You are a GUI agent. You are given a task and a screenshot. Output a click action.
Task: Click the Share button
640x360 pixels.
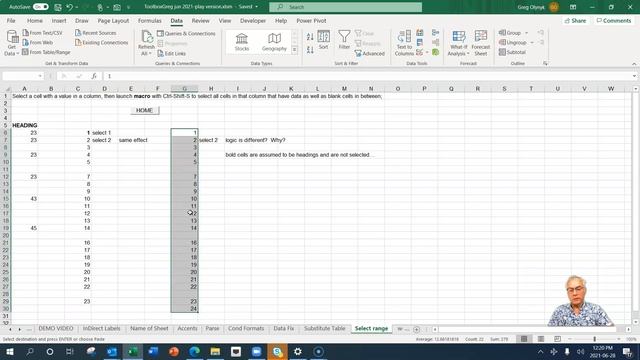[576, 20]
